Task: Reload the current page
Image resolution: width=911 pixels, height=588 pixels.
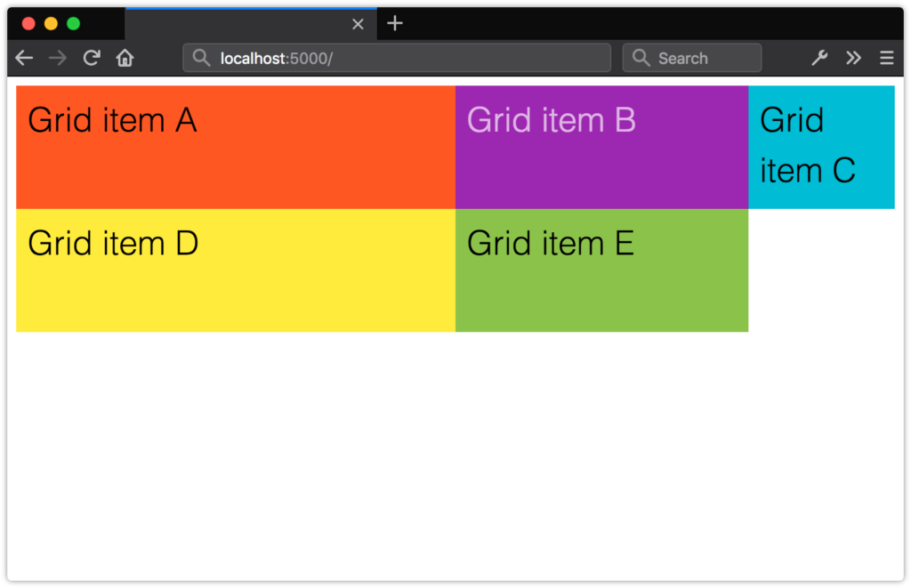Action: point(92,58)
